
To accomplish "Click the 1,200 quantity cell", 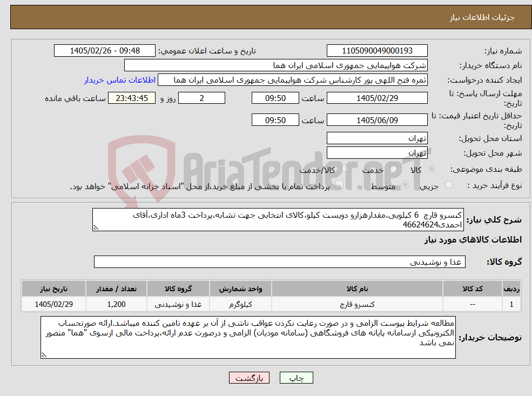I will coord(116,304).
